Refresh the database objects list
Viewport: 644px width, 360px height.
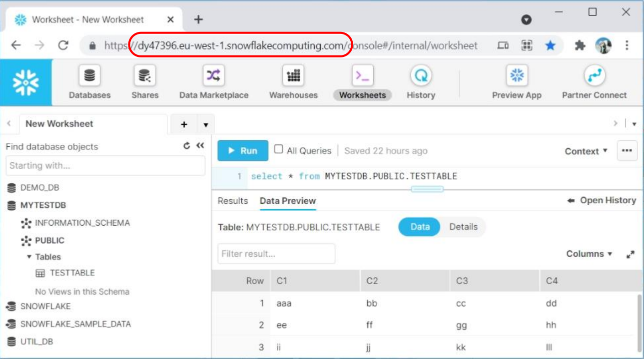[187, 146]
